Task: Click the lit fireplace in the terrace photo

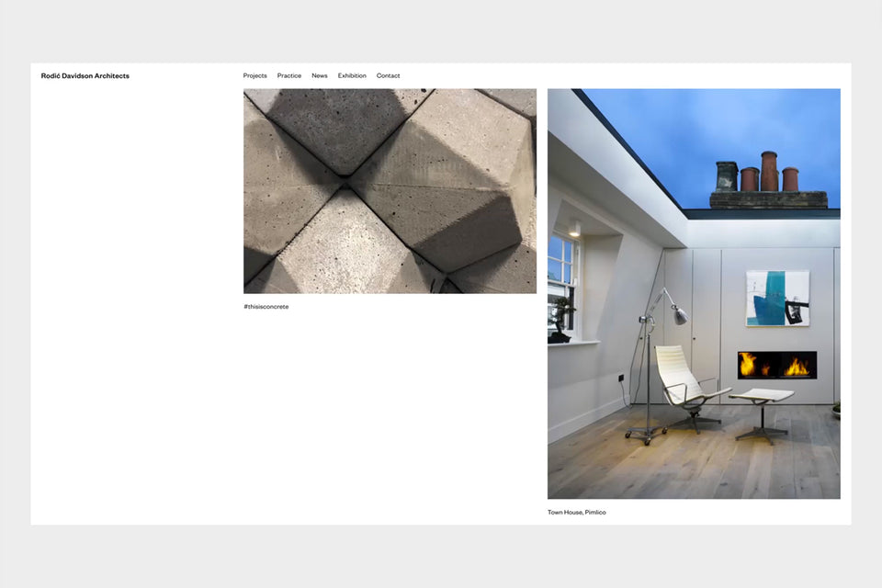Action: coord(776,366)
